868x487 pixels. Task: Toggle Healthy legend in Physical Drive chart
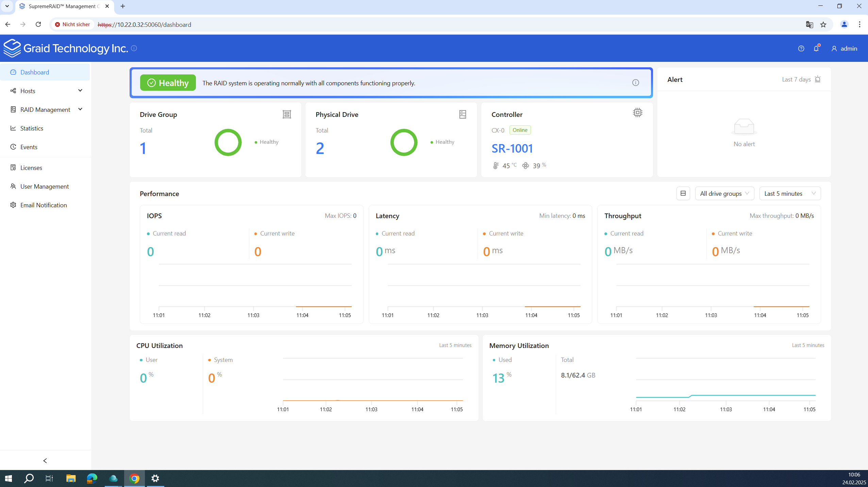point(443,142)
